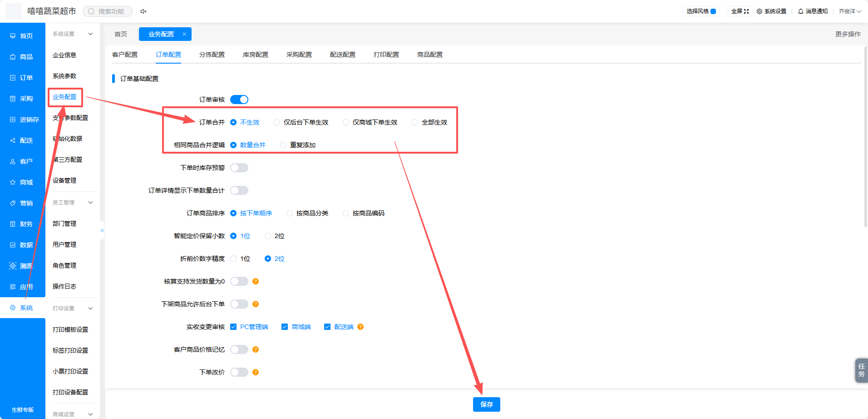Open the 数据 sidebar module
Viewport: 868px width, 419px height.
(22, 245)
